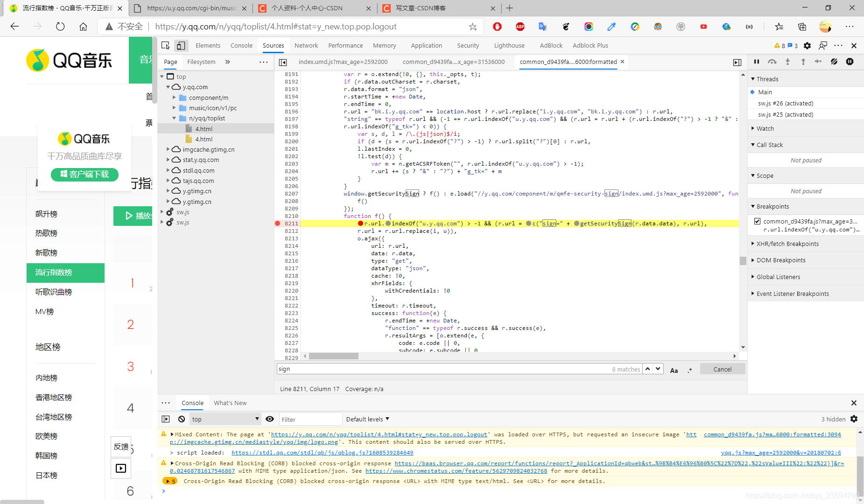Enable pause on exceptions icon
Viewport: 864px width, 504px height.
850,62
